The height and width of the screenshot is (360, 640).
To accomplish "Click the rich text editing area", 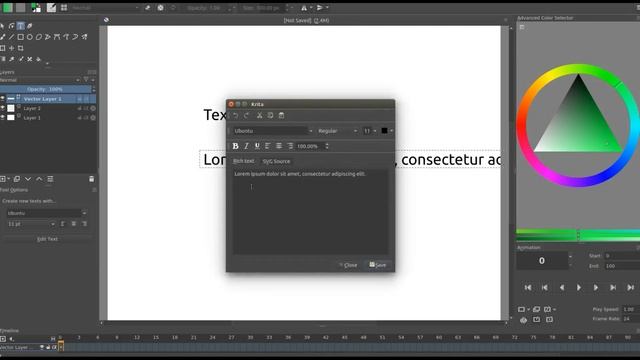I will click(310, 211).
